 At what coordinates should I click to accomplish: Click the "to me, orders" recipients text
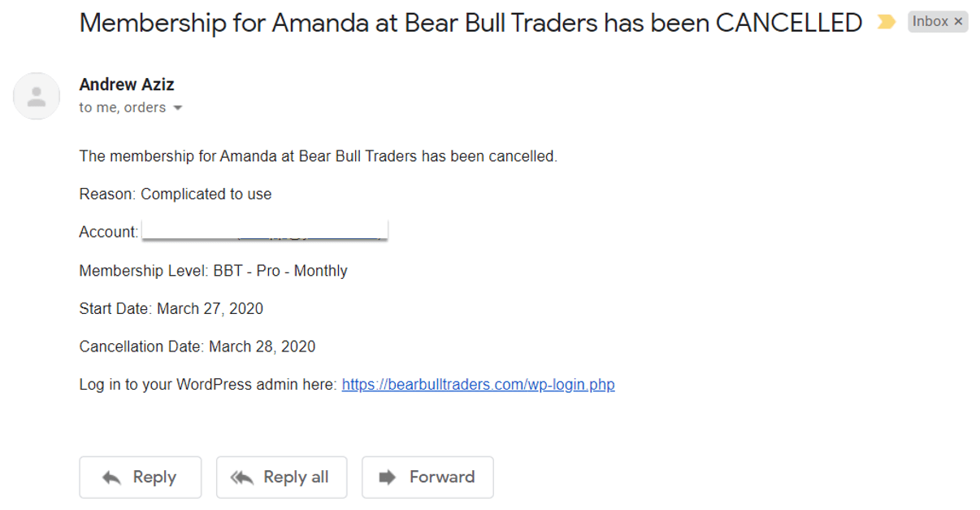[122, 108]
